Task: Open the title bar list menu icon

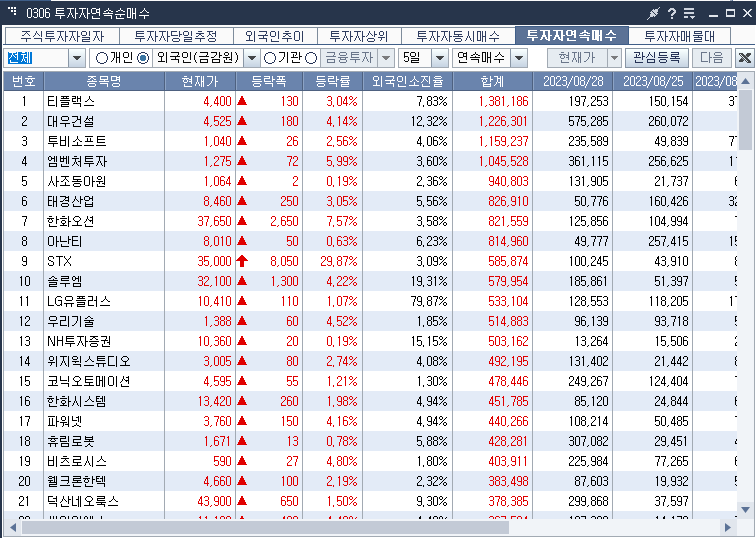Action: point(689,13)
